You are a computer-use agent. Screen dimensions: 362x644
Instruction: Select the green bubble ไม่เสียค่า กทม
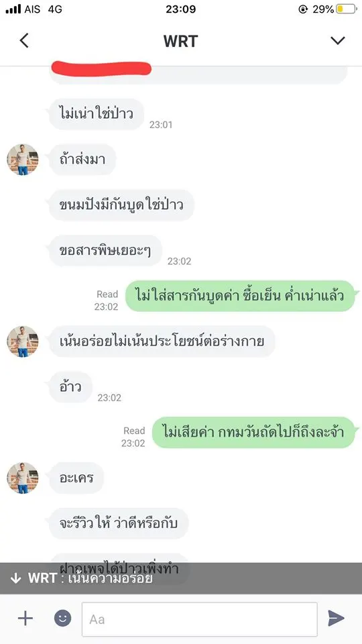click(x=253, y=432)
